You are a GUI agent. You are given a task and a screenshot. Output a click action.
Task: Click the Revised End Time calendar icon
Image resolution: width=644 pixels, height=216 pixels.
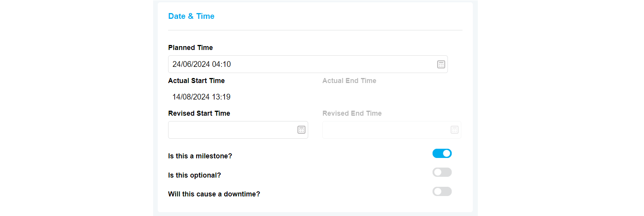click(x=454, y=130)
